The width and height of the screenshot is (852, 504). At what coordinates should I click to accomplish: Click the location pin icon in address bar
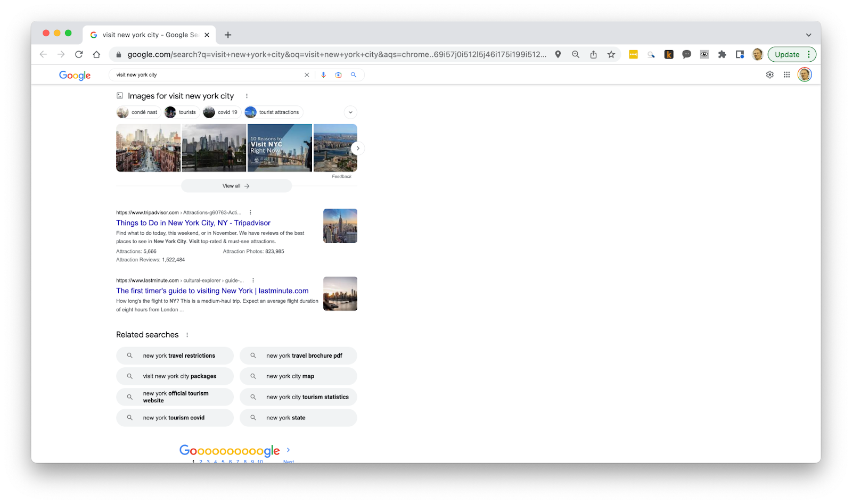[x=558, y=54]
